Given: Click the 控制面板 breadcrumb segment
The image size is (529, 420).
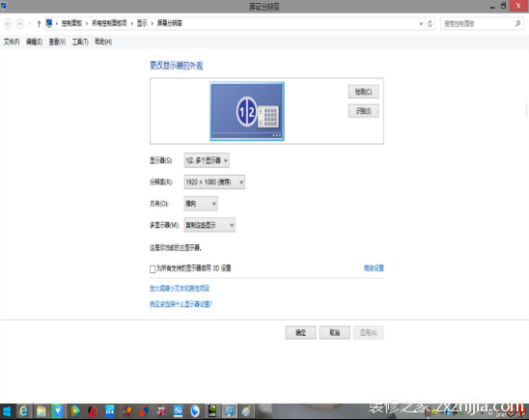Looking at the screenshot, I should pyautogui.click(x=71, y=23).
